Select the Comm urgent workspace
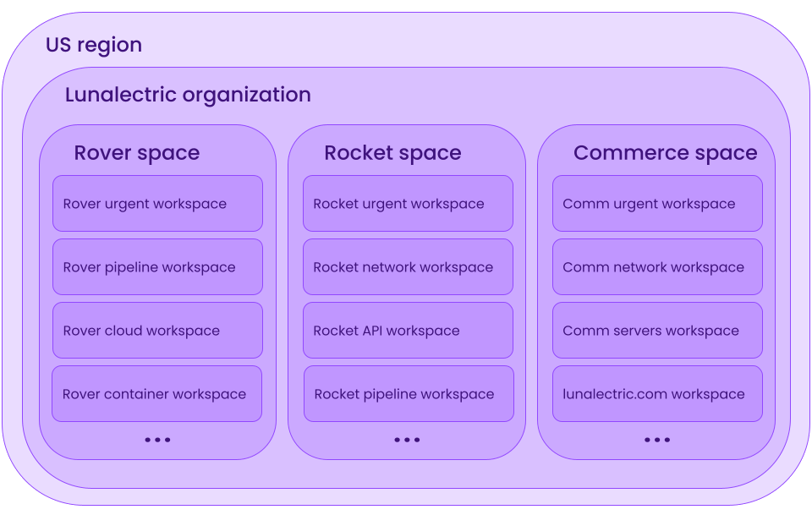812x526 pixels. click(x=657, y=203)
